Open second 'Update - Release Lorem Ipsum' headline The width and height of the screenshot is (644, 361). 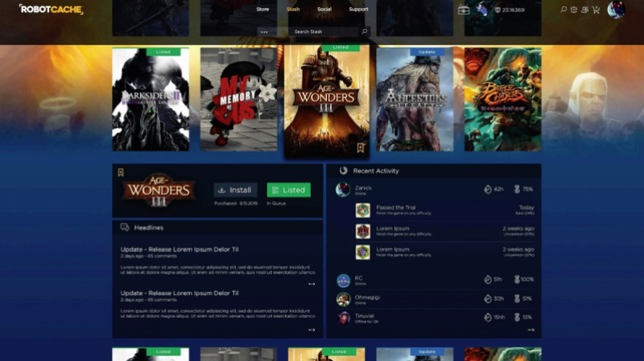(180, 293)
